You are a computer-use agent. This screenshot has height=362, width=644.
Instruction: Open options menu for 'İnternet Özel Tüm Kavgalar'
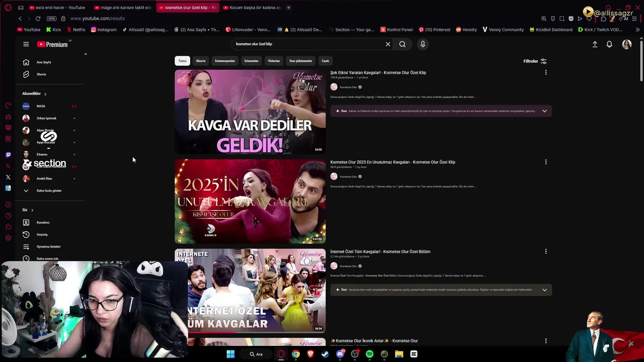(x=546, y=251)
